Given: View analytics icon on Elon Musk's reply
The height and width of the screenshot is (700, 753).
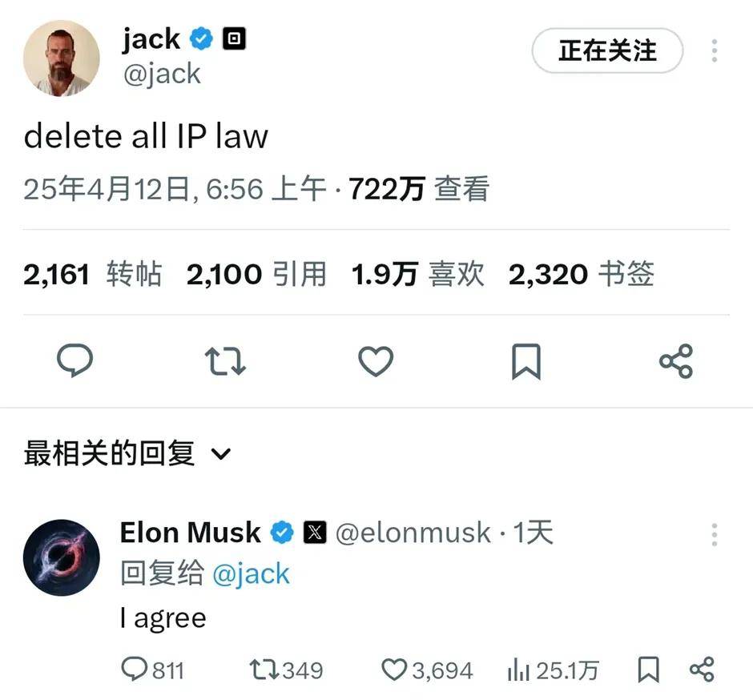Looking at the screenshot, I should (518, 670).
